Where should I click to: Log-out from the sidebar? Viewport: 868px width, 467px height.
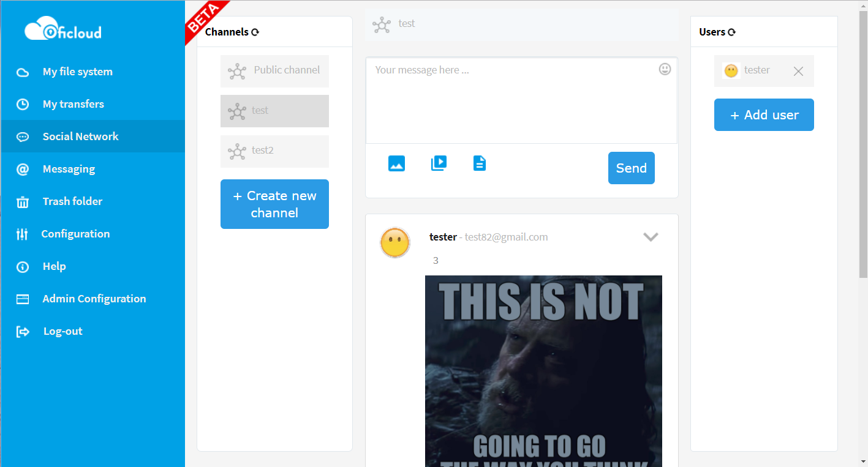pos(92,331)
